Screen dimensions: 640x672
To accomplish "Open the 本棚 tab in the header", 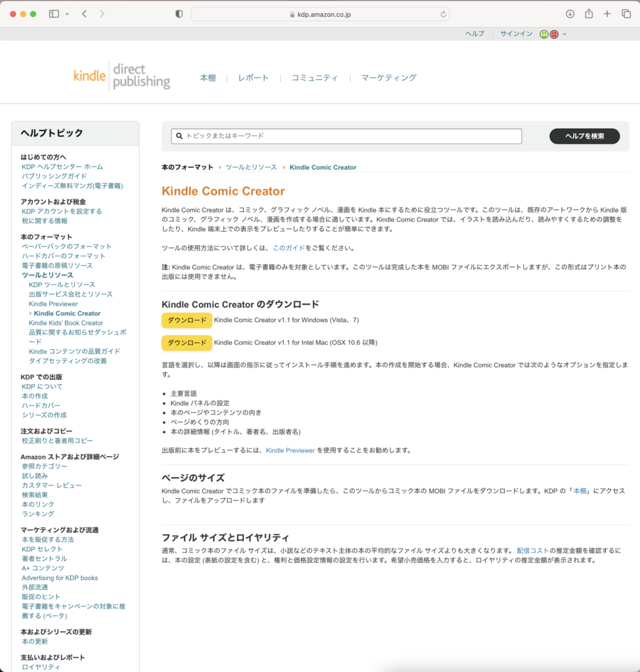I will click(x=207, y=77).
